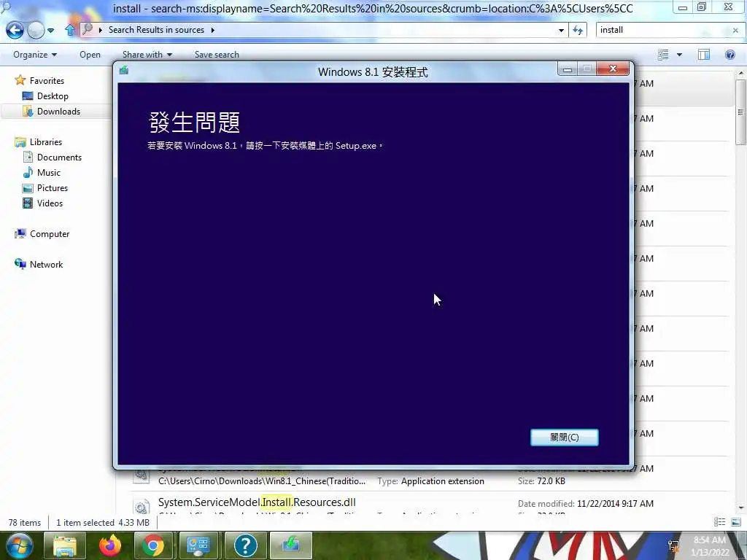Open the Windows Start button
This screenshot has width=747, height=560.
[x=19, y=545]
